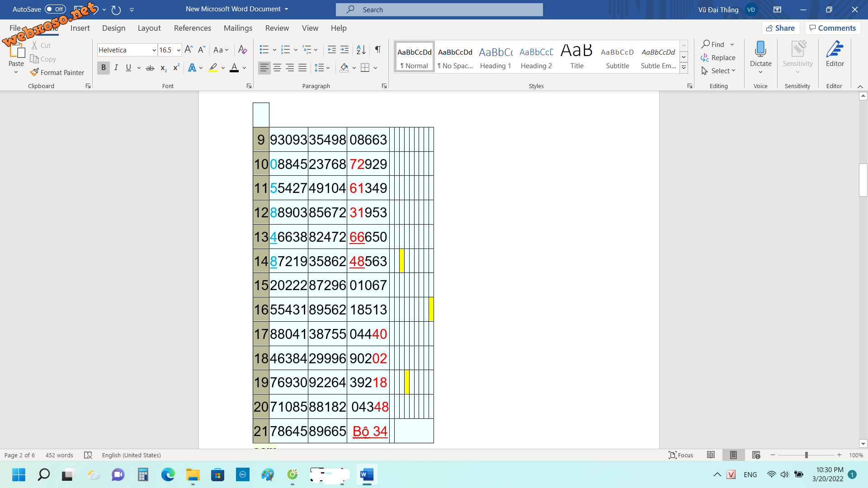Open the Mailings tab
The width and height of the screenshot is (868, 488).
[x=238, y=28]
